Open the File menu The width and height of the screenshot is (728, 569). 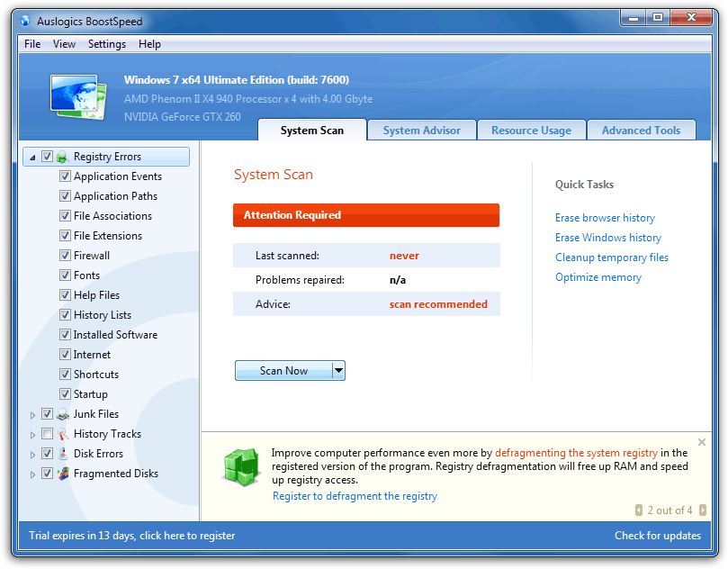pos(32,44)
